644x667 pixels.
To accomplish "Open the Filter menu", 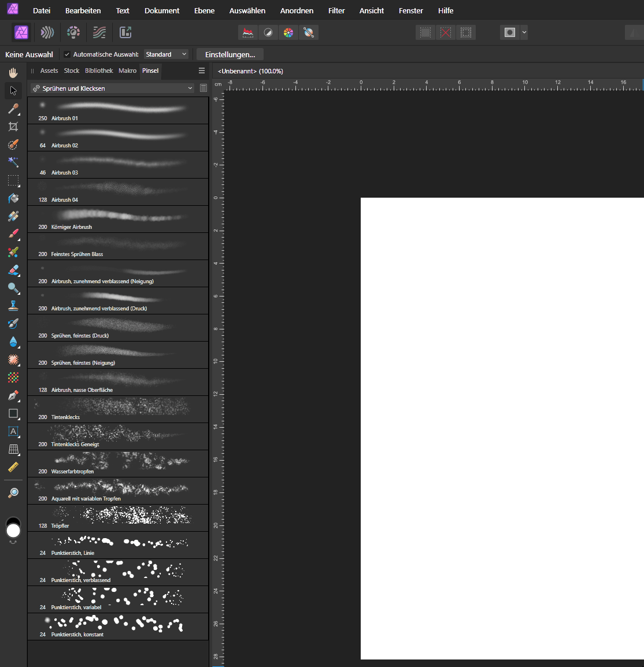I will (x=336, y=10).
